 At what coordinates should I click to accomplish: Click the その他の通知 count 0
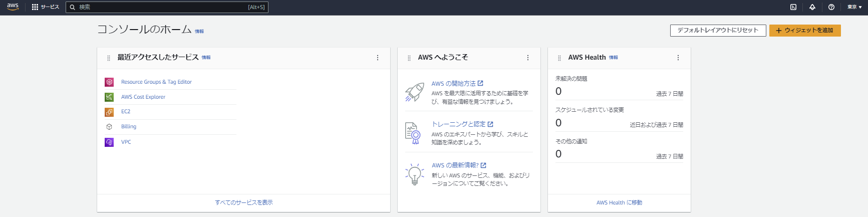click(x=558, y=154)
